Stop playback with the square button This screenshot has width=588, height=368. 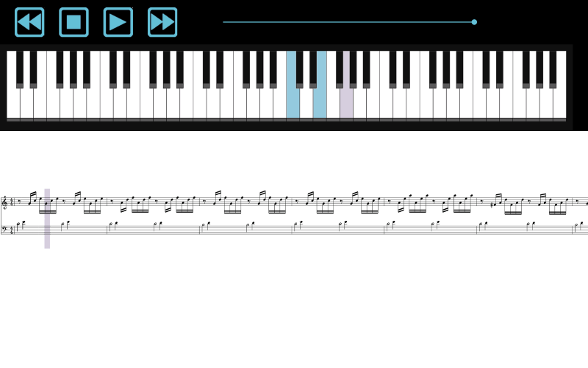pos(73,22)
